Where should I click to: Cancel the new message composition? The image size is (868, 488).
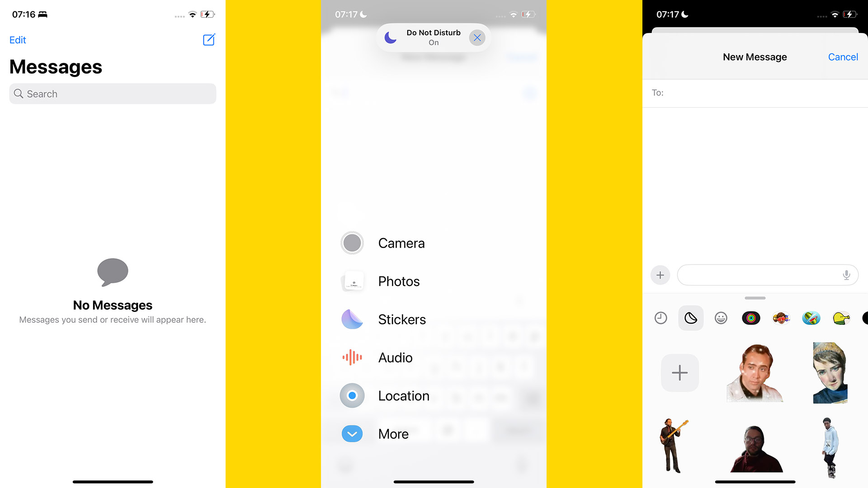pyautogui.click(x=843, y=56)
